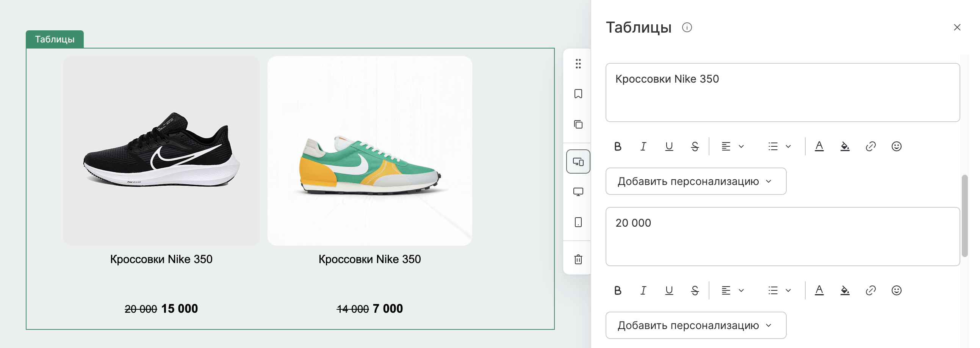This screenshot has height=348, width=980.
Task: Save block using the bookmark icon
Action: (x=578, y=94)
